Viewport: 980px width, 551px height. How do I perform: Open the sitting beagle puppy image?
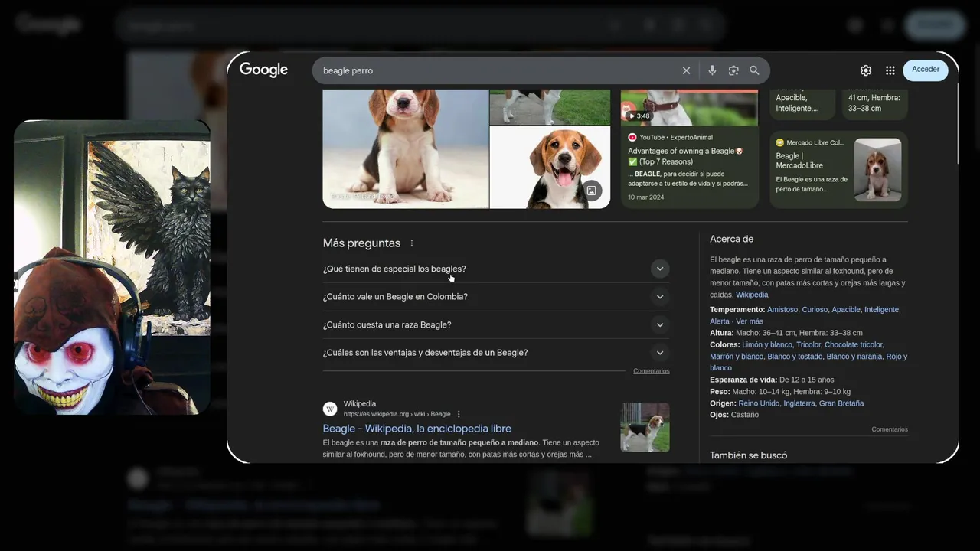click(x=406, y=148)
